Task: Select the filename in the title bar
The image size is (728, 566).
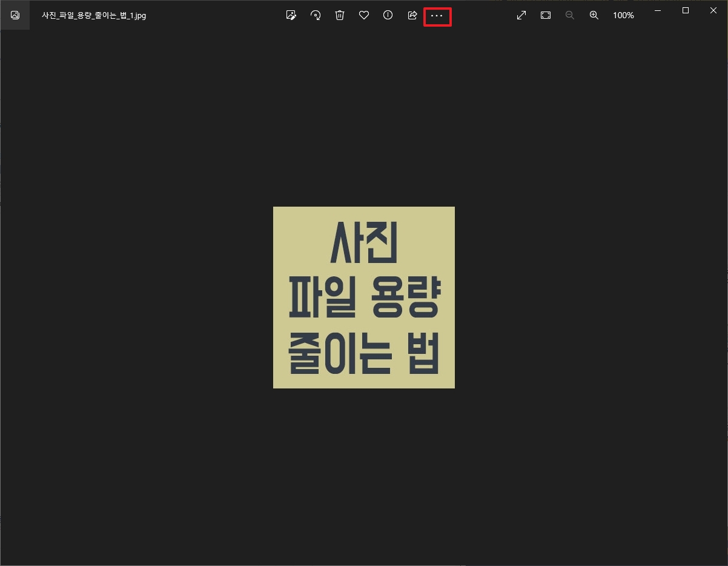Action: pyautogui.click(x=94, y=15)
